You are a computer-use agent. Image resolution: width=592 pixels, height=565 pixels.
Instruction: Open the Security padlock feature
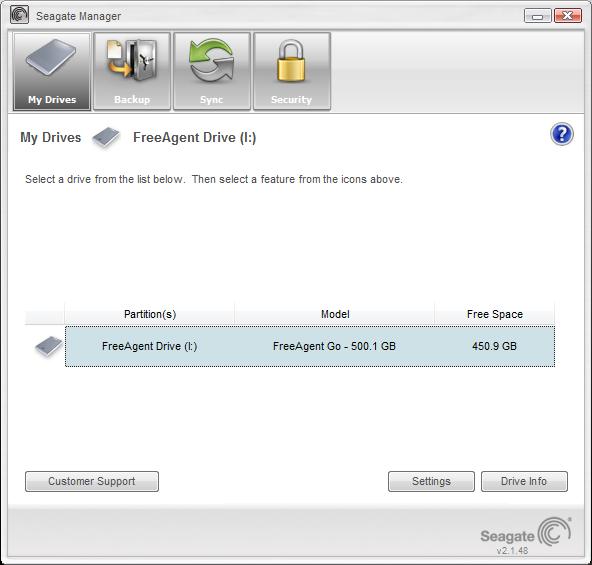click(292, 71)
